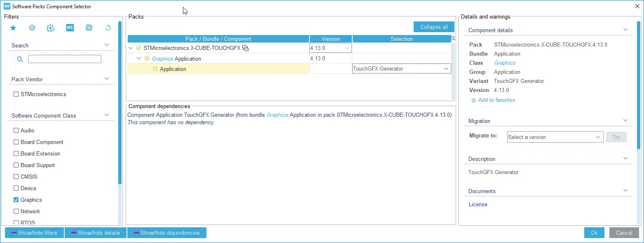This screenshot has width=644, height=243.
Task: Click the installed packs download filter icon
Action: tap(51, 28)
